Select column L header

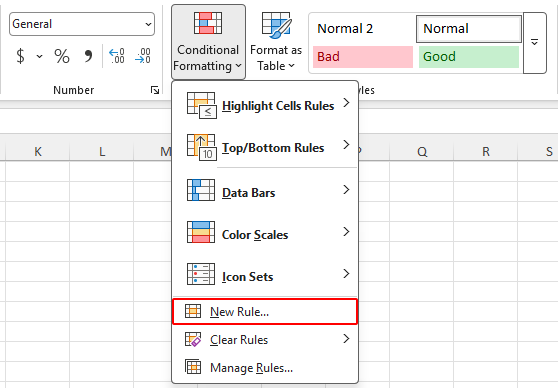point(102,152)
